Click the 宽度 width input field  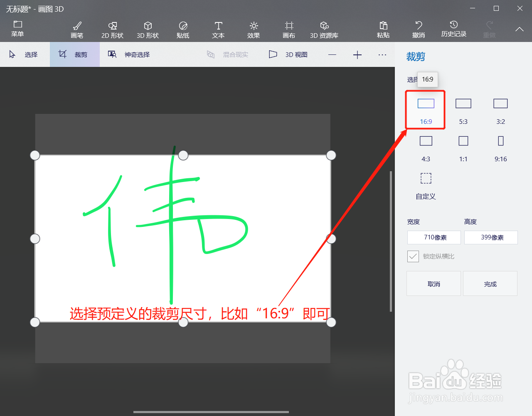coord(433,237)
